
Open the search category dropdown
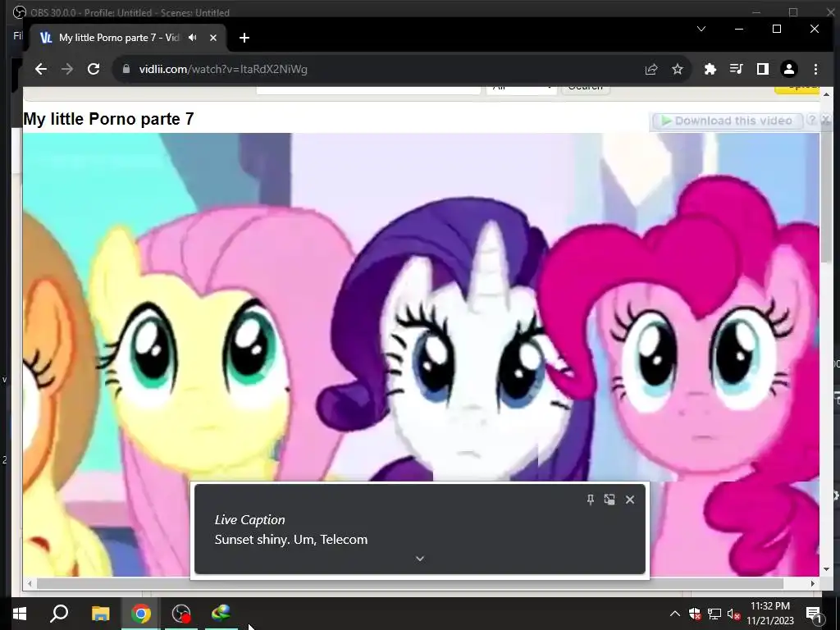click(521, 90)
